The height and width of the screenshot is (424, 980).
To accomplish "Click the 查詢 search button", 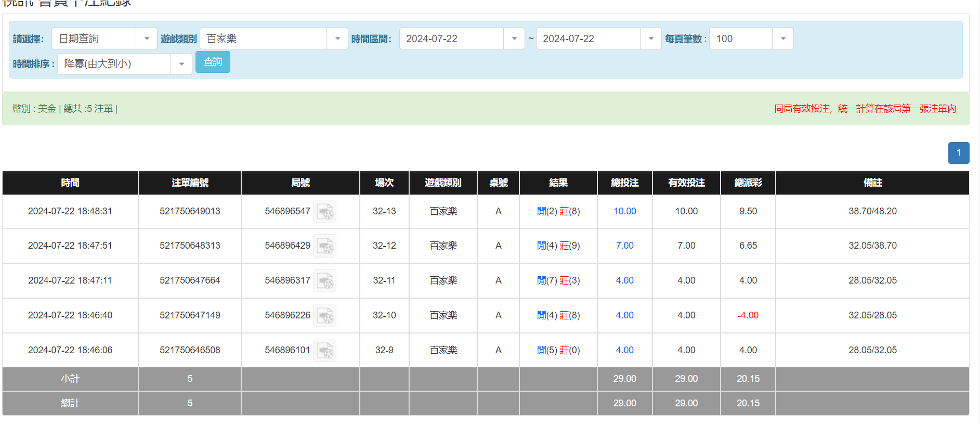I will [213, 62].
